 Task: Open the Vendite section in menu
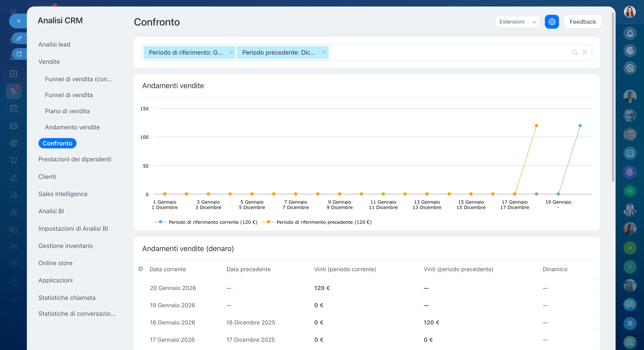pos(49,62)
